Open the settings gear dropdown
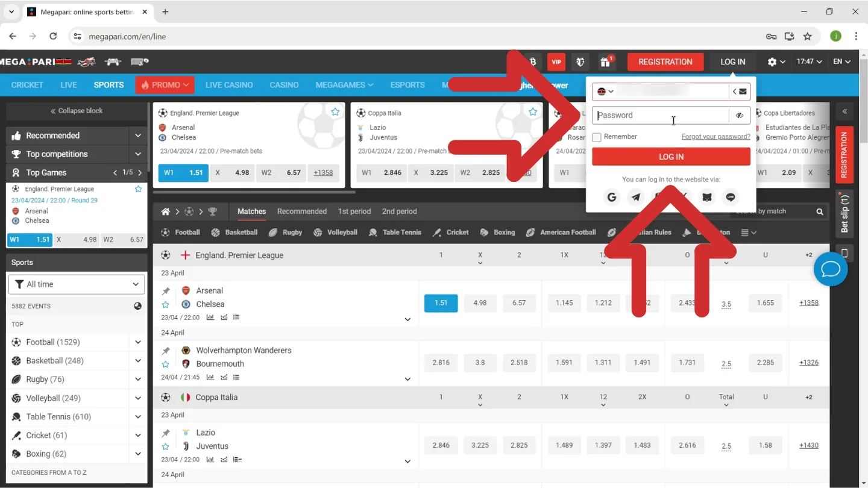 776,61
